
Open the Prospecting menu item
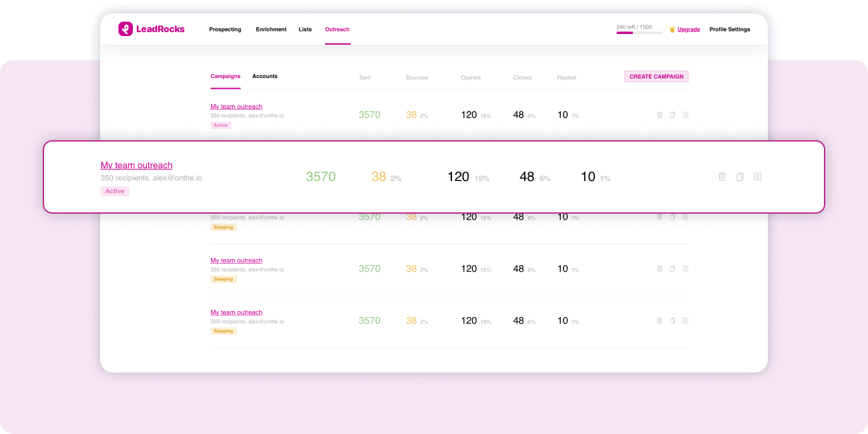tap(225, 29)
